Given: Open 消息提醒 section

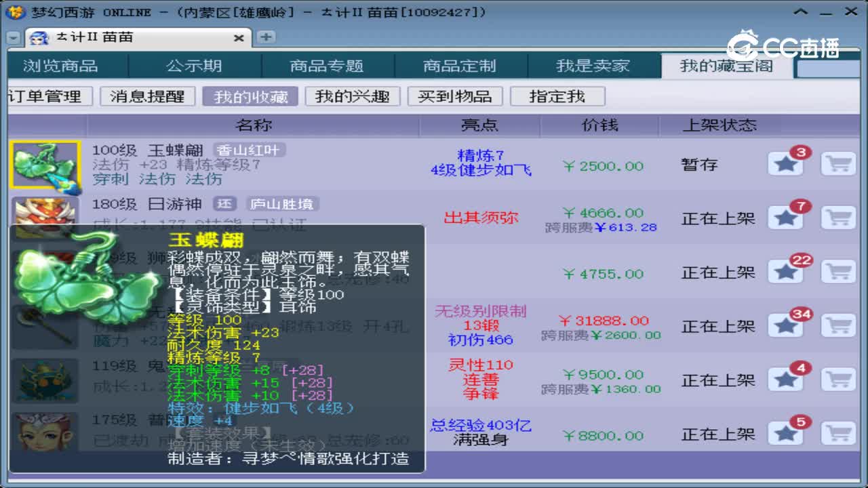Looking at the screenshot, I should pyautogui.click(x=147, y=96).
